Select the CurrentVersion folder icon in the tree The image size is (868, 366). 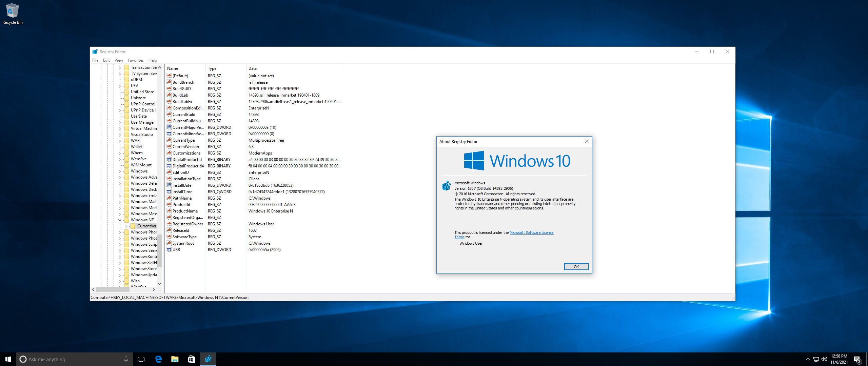click(x=133, y=226)
